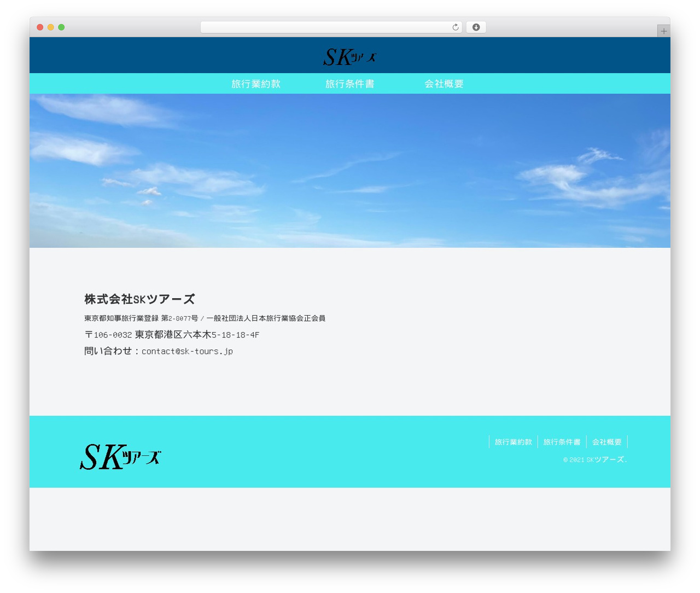Viewport: 700px width, 593px height.
Task: Select the 株式会社SKツアーズ heading
Action: click(x=139, y=299)
